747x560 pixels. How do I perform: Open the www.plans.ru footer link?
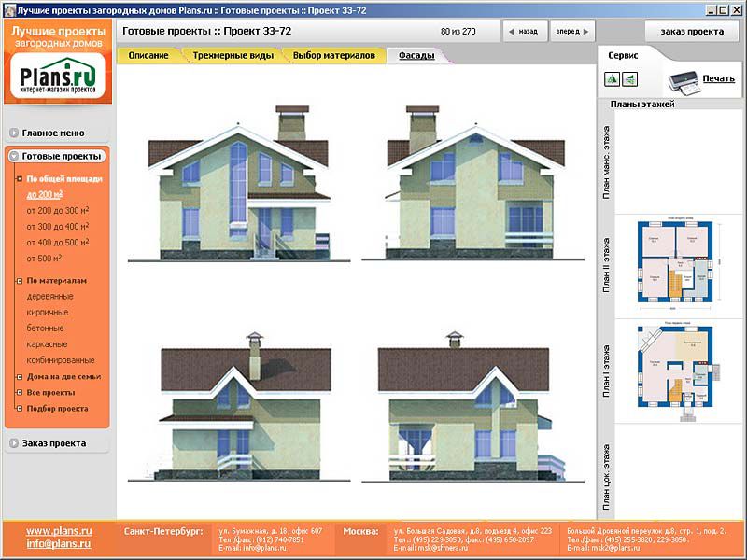pyautogui.click(x=58, y=530)
